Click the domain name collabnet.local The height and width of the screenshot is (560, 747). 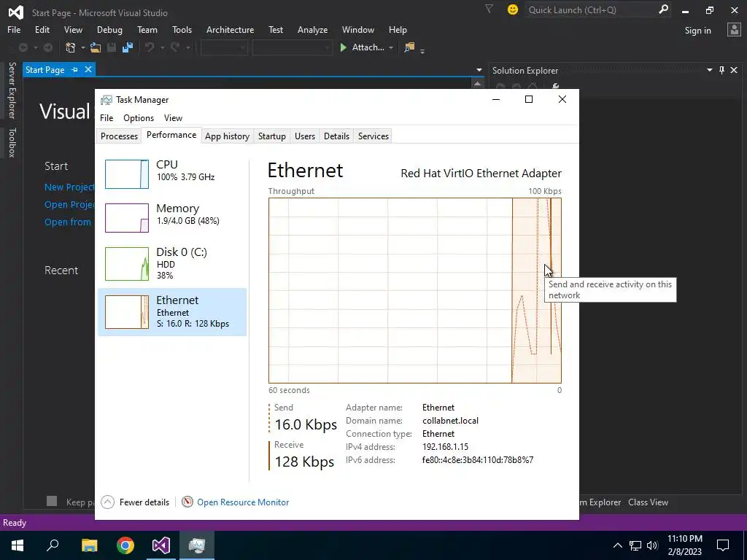tap(450, 421)
